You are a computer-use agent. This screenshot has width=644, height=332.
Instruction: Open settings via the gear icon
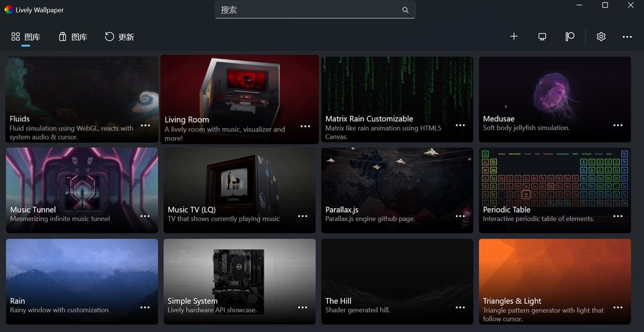(601, 37)
